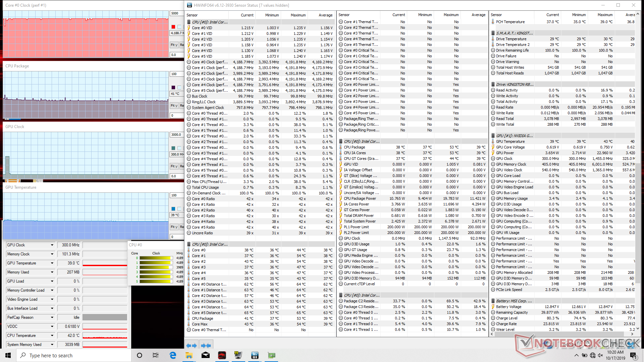
Task: Click the 3000.0 maximum field in GPU Clock graph
Action: (x=176, y=135)
